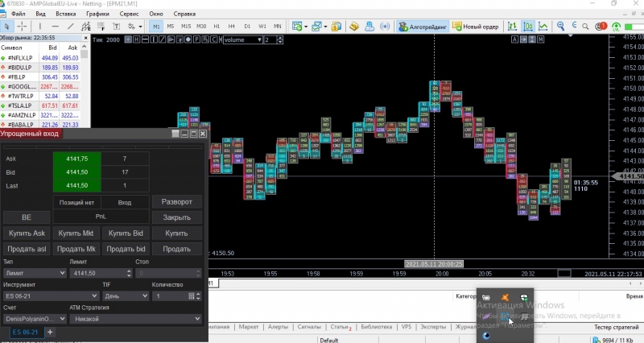The image size is (644, 343).
Task: Click the green Ask price cell 4141,75
Action: [77, 159]
